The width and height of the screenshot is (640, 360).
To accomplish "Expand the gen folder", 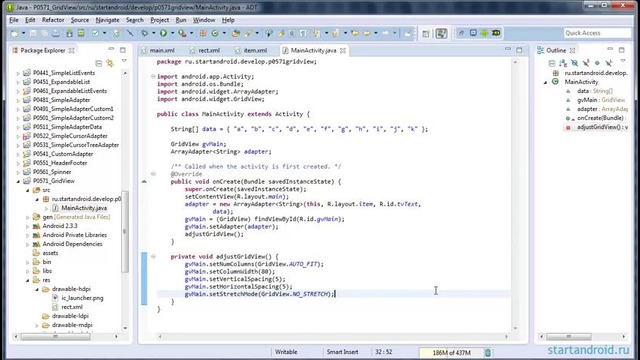I will coord(27,217).
